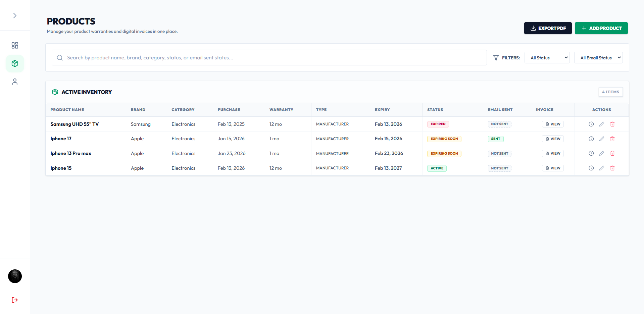
Task: Click the Active status badge
Action: pyautogui.click(x=437, y=168)
